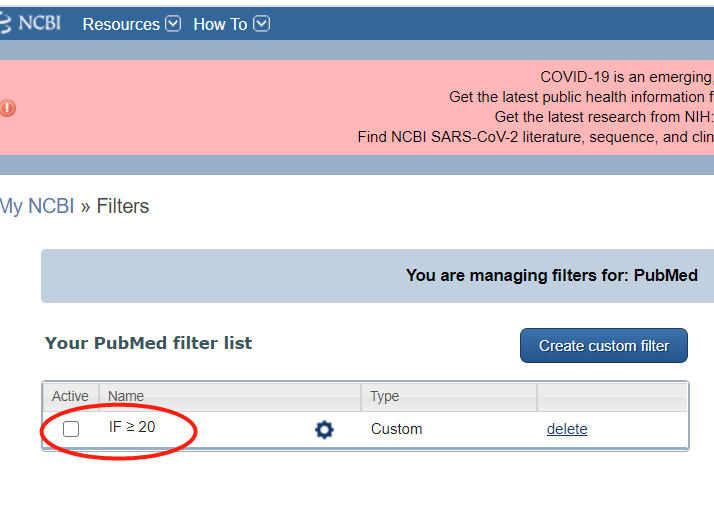
Task: Click the NCBI logo
Action: (31, 23)
